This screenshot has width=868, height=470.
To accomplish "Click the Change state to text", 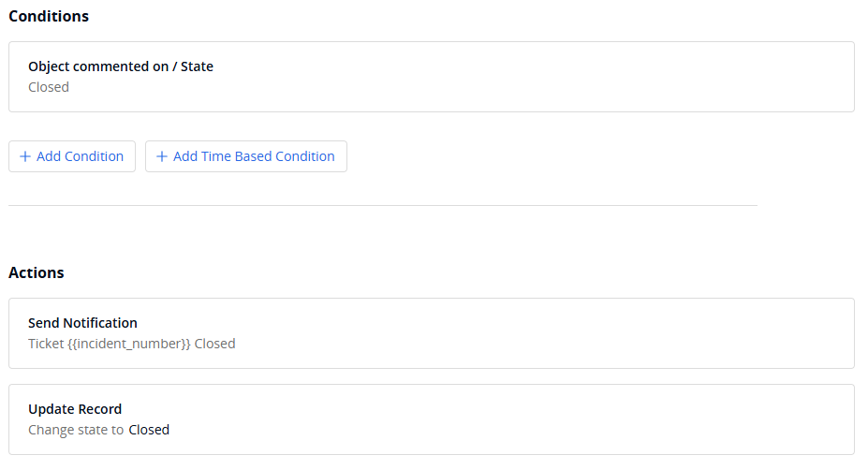I will (76, 430).
